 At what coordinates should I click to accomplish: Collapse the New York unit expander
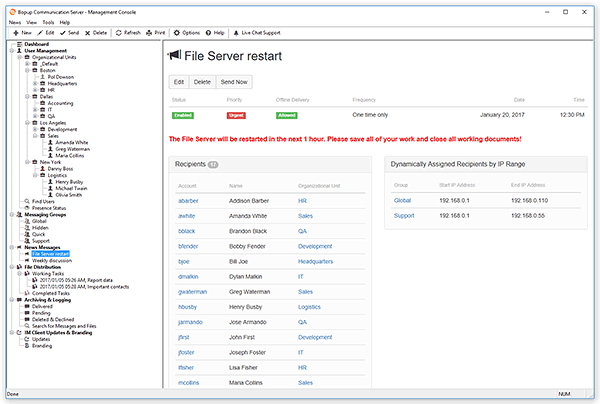[x=27, y=162]
